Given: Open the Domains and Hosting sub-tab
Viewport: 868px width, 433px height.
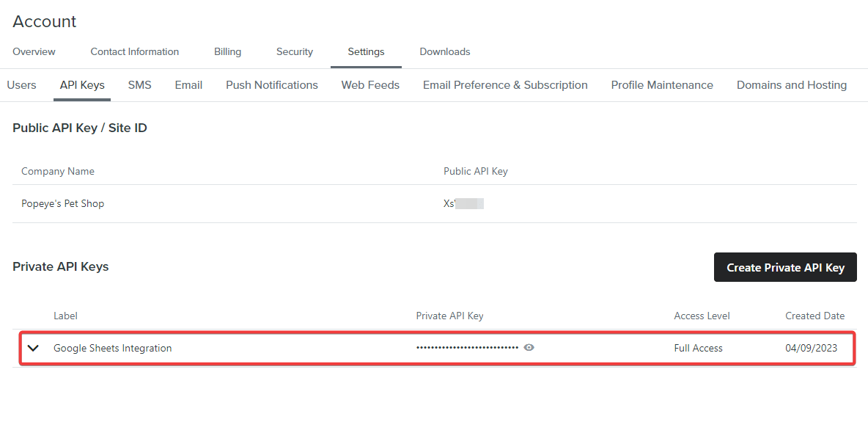Looking at the screenshot, I should [x=792, y=85].
